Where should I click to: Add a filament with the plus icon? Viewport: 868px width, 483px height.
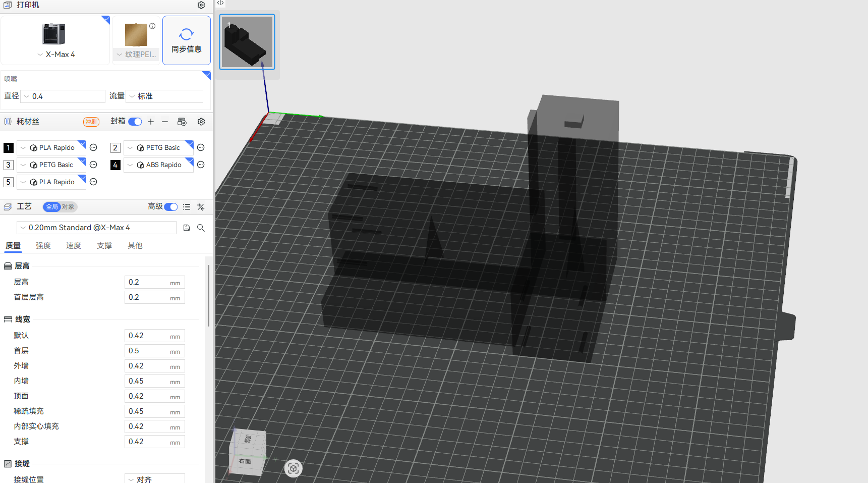151,122
